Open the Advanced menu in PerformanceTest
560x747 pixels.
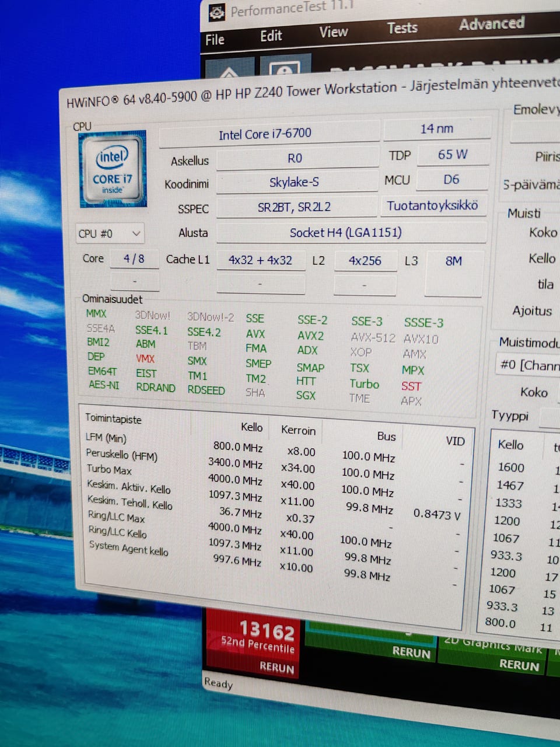(491, 24)
